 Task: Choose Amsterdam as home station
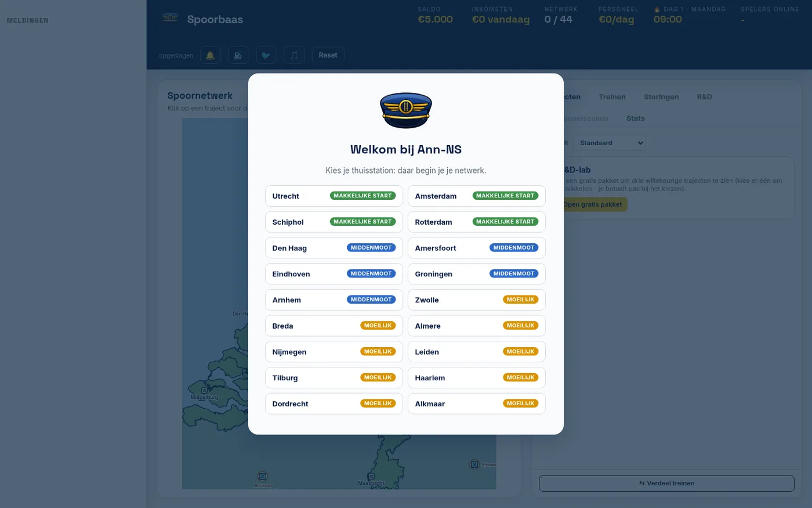[477, 196]
